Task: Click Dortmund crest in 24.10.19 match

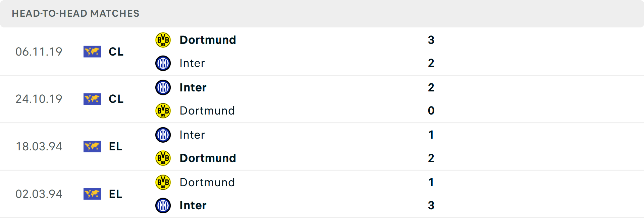Action: [x=163, y=111]
